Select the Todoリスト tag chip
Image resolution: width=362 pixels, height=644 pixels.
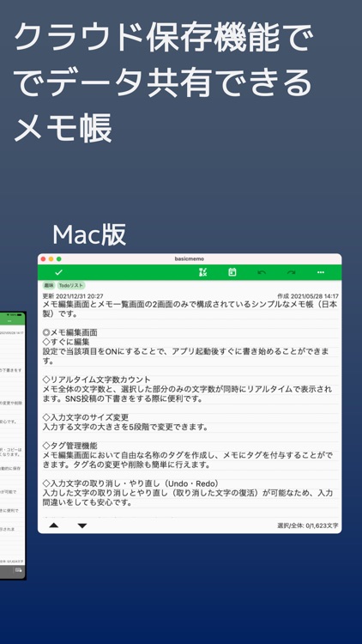(x=71, y=285)
